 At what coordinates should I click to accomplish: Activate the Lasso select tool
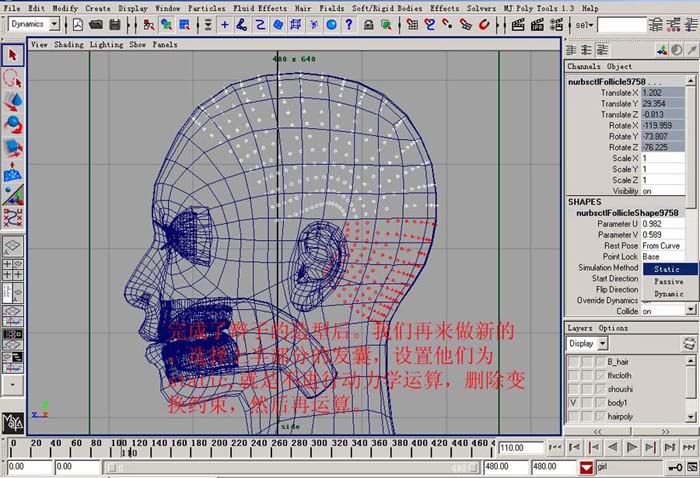tap(12, 78)
